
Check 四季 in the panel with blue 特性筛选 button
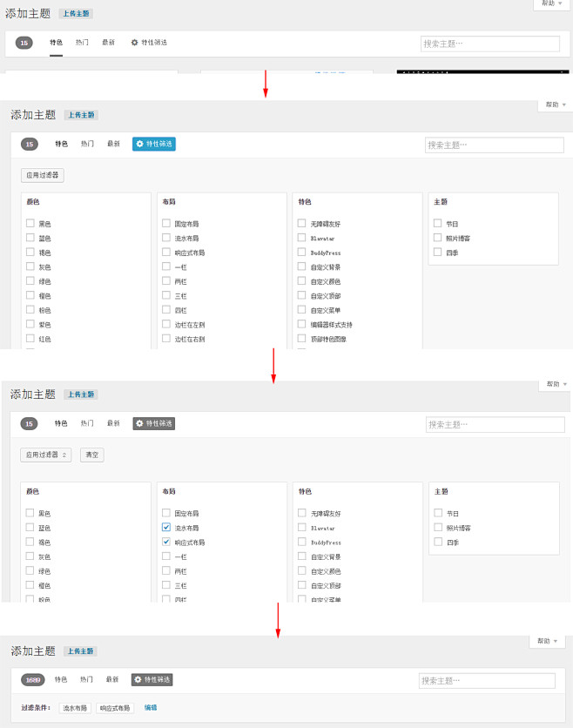(x=437, y=253)
